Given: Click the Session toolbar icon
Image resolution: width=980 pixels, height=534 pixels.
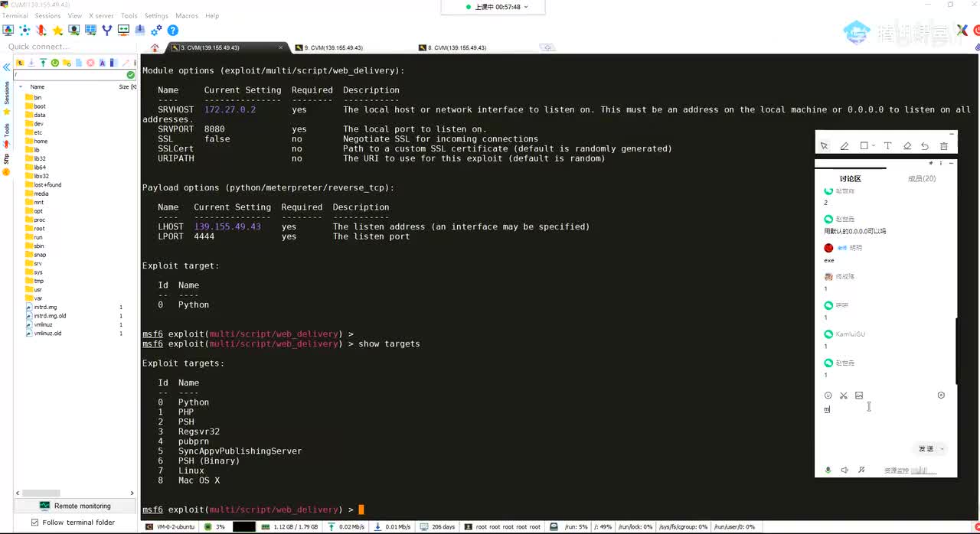Looking at the screenshot, I should pos(8,31).
